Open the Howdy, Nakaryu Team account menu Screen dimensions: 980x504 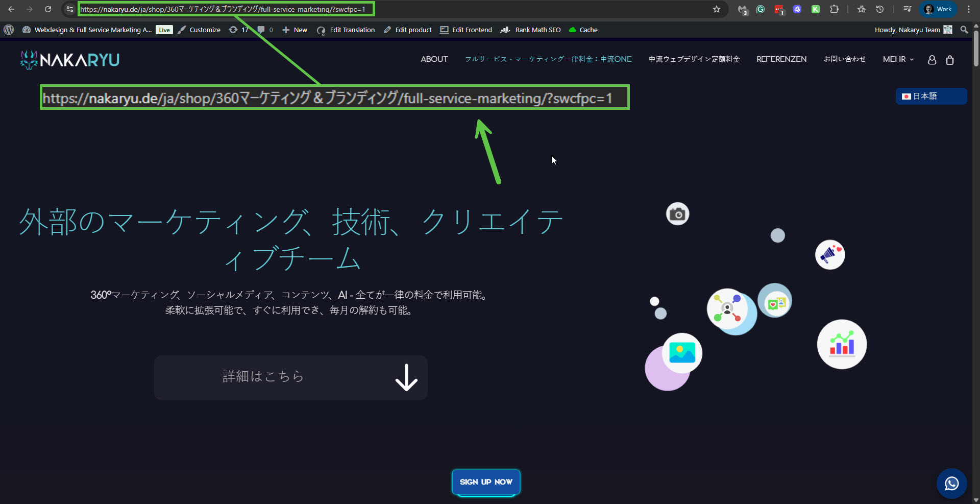tap(913, 30)
